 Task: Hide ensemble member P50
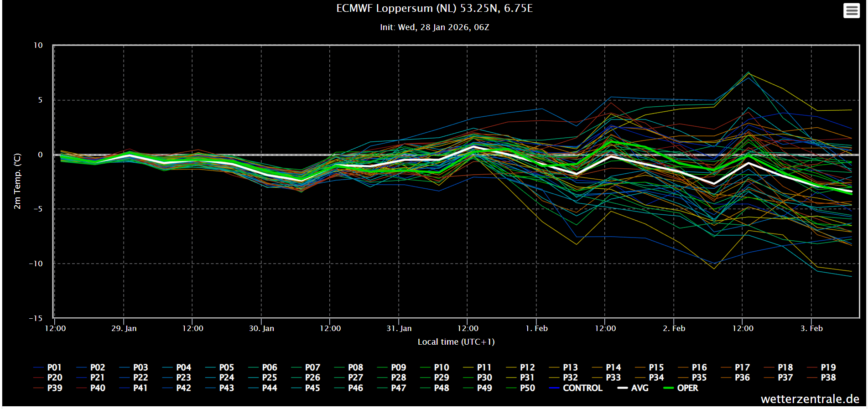521,388
